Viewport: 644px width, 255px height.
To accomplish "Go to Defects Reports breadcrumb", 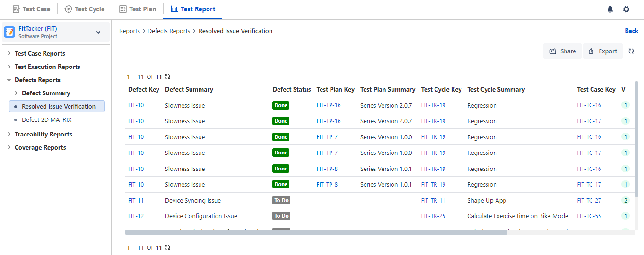I will 169,31.
